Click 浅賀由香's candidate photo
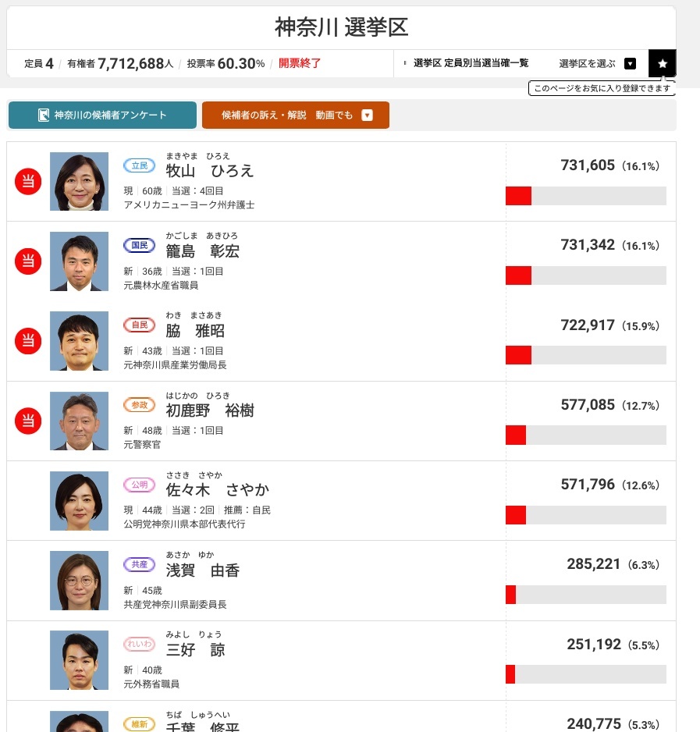 coord(79,581)
